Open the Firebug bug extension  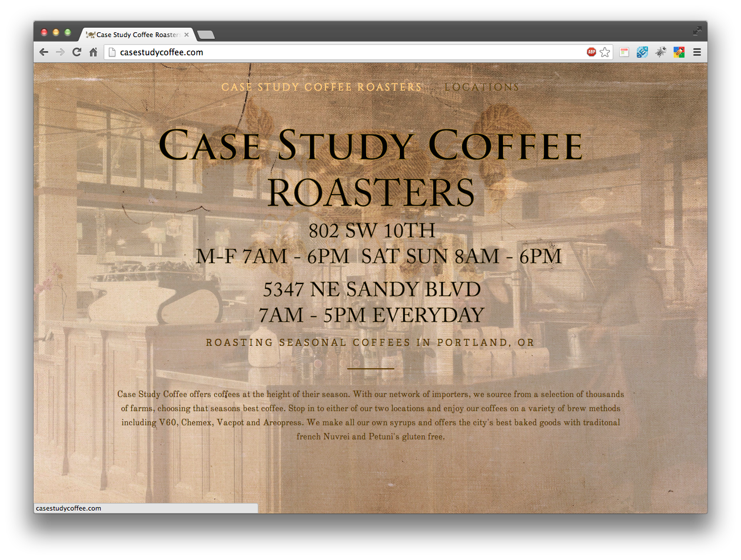coord(660,52)
